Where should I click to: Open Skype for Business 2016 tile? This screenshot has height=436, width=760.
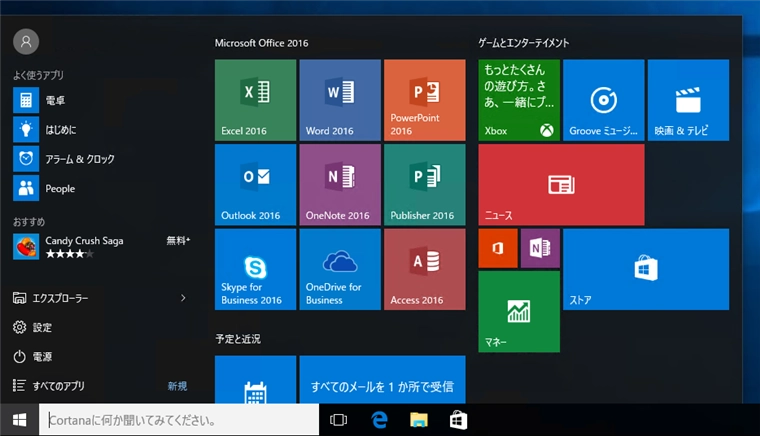(255, 269)
